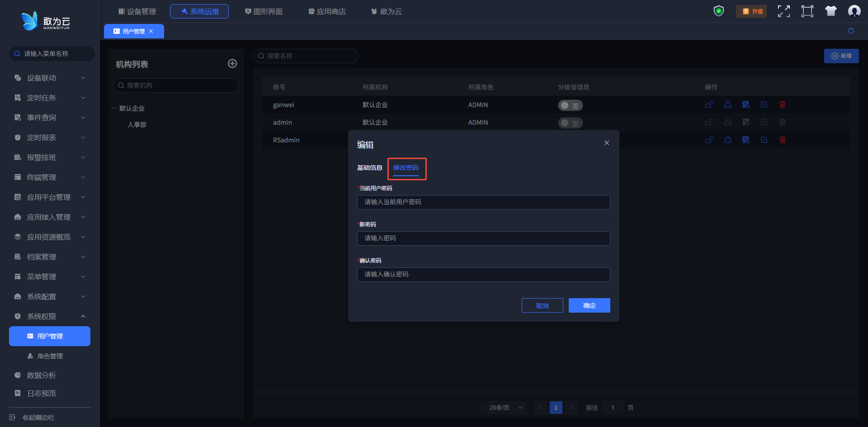Click the unlock icon for ganwei

pyautogui.click(x=709, y=105)
